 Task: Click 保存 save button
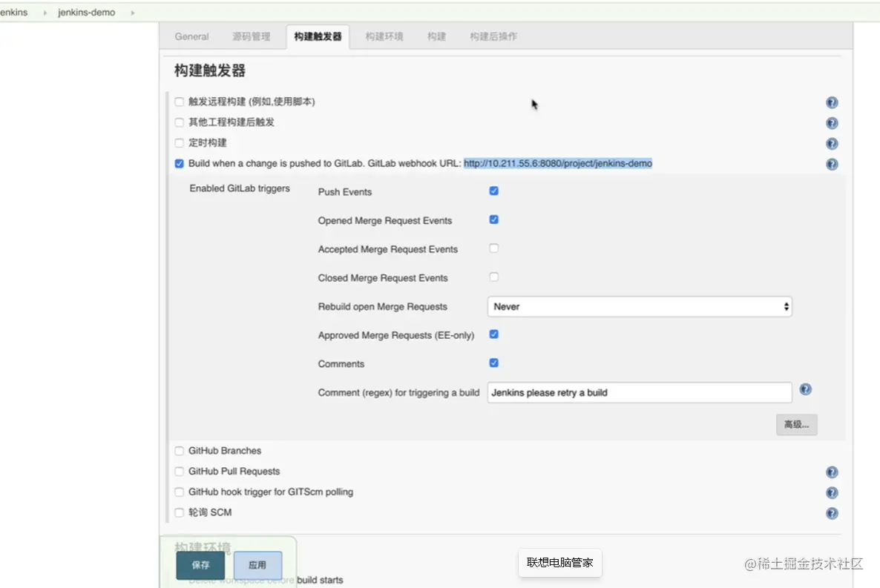point(200,565)
